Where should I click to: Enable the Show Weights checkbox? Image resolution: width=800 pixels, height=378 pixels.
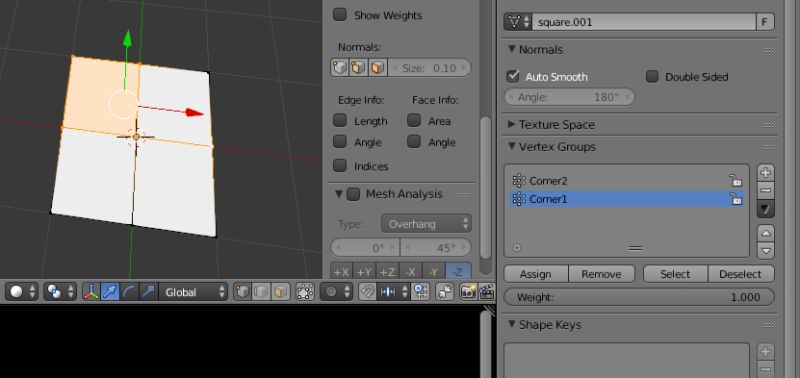point(340,14)
